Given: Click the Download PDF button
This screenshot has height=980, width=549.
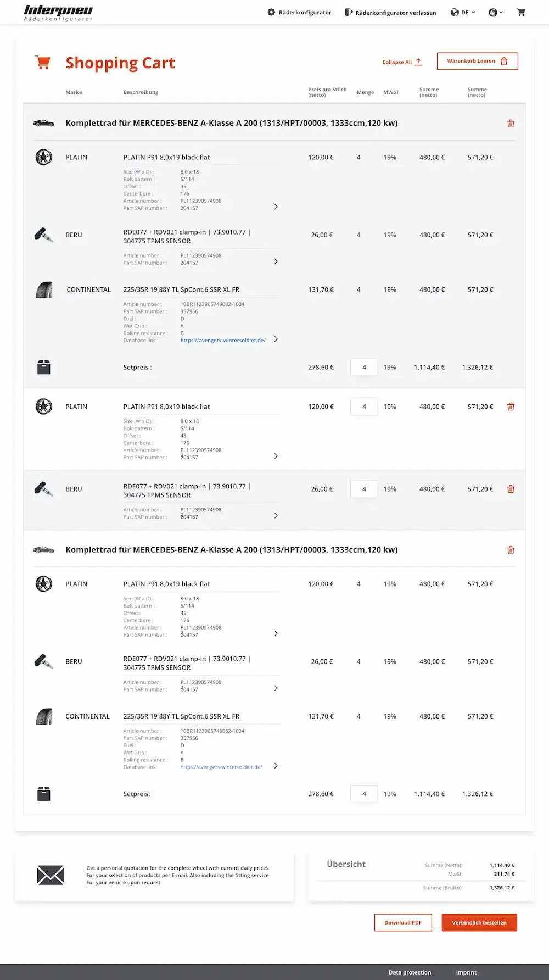Looking at the screenshot, I should pyautogui.click(x=403, y=922).
